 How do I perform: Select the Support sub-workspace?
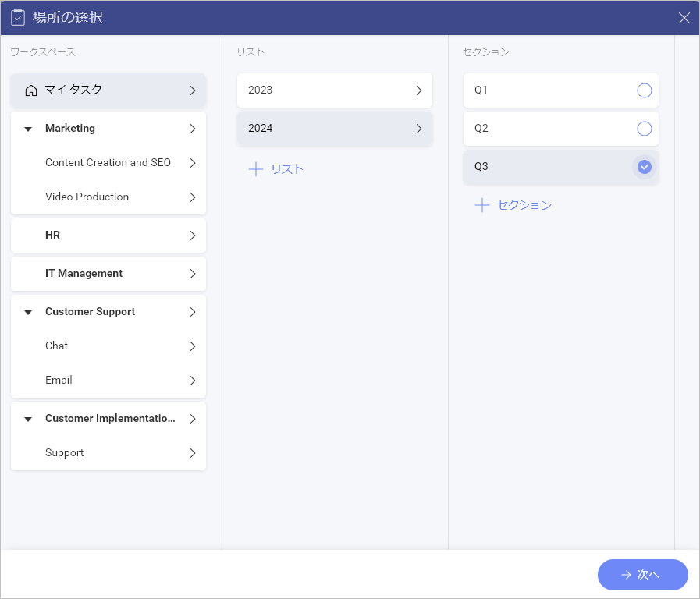[x=108, y=453]
